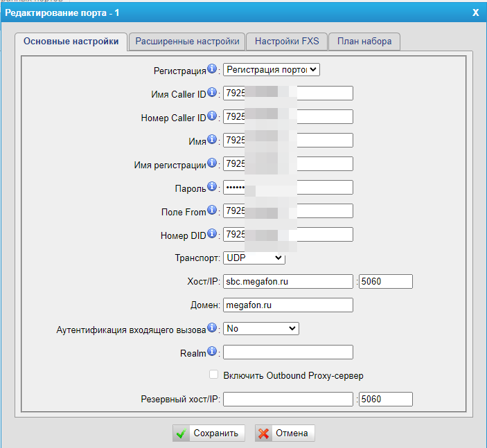This screenshot has width=487, height=448.
Task: Click the Сохранить button
Action: click(209, 433)
